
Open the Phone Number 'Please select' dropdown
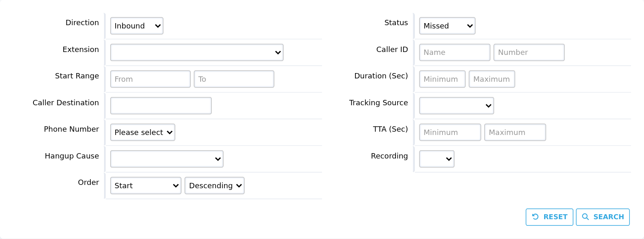[x=142, y=133]
